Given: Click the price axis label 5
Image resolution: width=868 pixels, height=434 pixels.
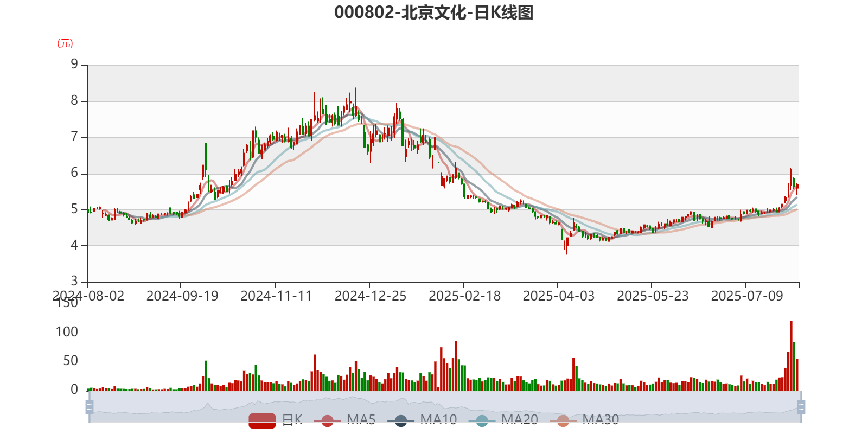Looking at the screenshot, I should click(x=74, y=209).
